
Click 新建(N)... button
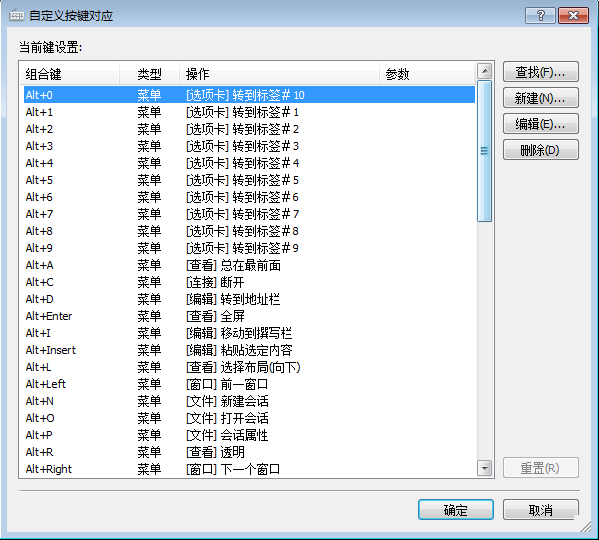541,98
